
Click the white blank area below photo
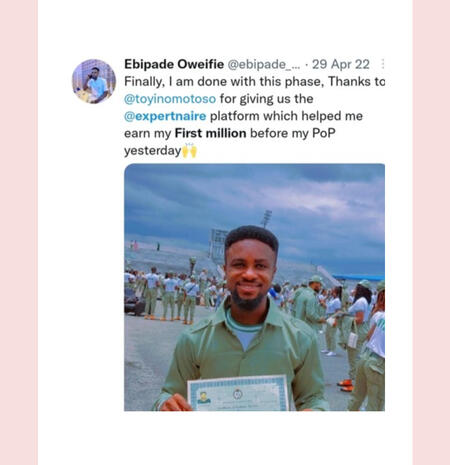coord(225,437)
